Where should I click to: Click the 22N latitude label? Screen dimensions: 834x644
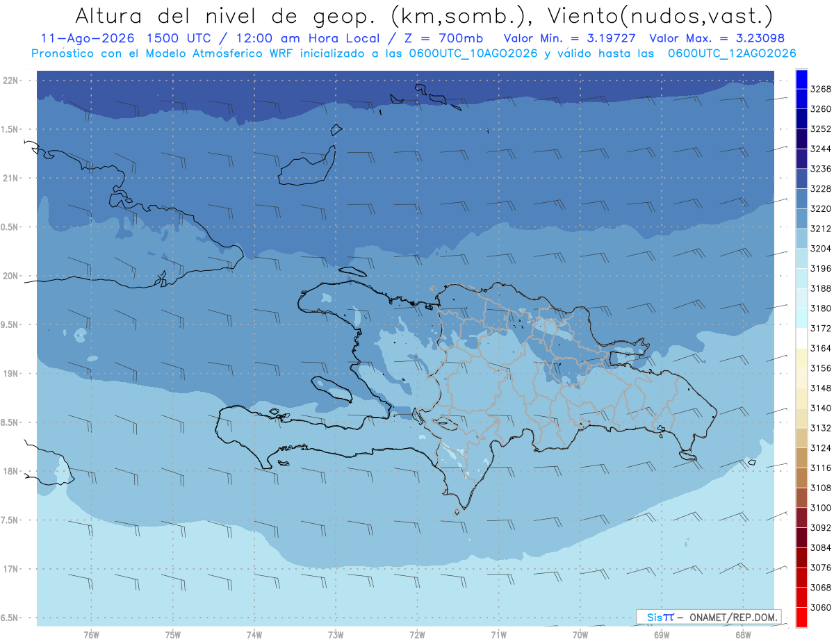12,81
